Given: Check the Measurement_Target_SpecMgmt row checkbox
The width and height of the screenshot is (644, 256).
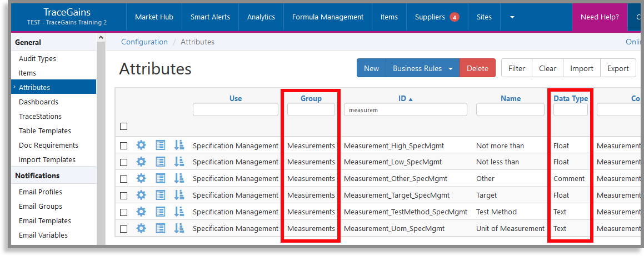Looking at the screenshot, I should pyautogui.click(x=123, y=195).
